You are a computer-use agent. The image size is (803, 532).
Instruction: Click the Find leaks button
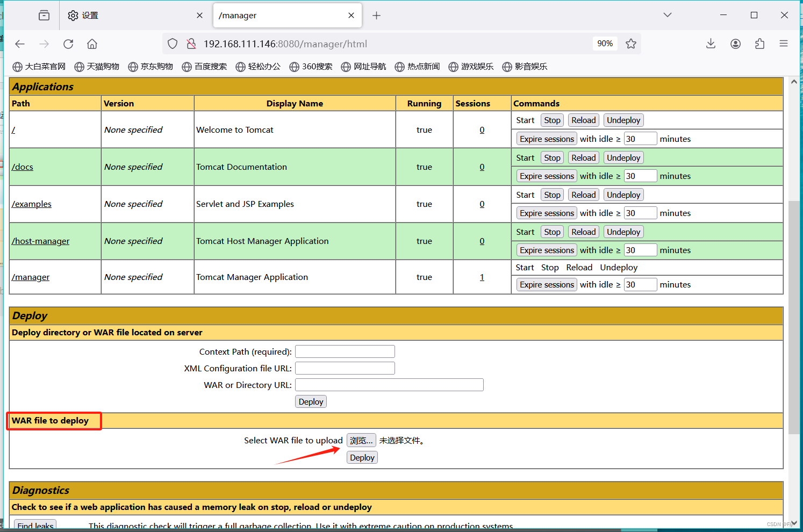point(35,525)
